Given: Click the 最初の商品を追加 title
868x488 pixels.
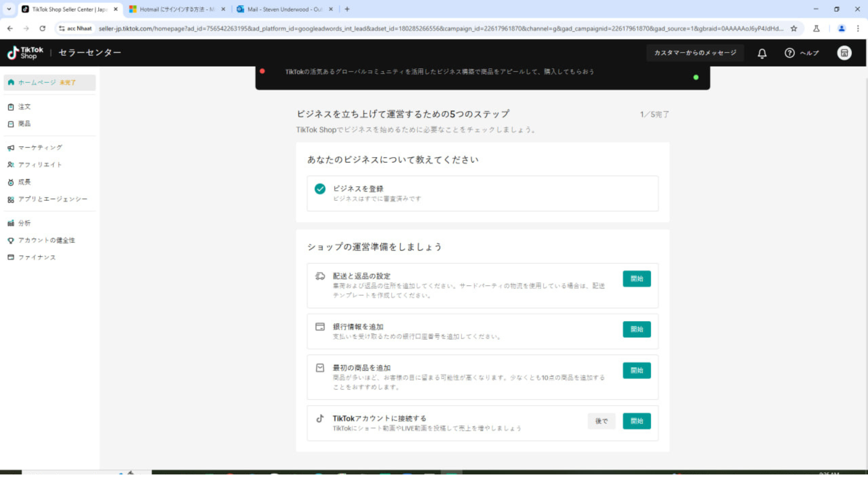Looking at the screenshot, I should click(x=362, y=368).
